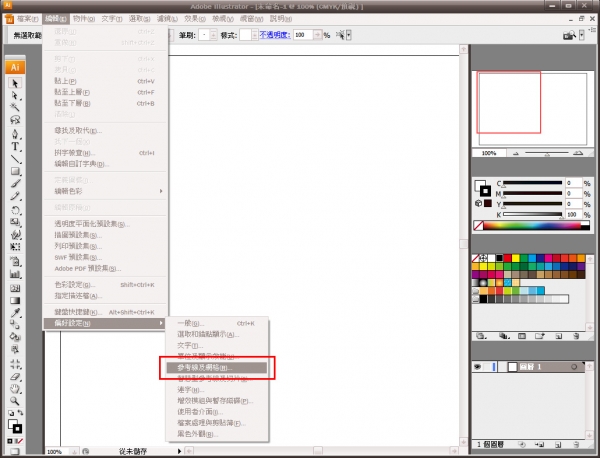Click Navigator zoom slider
This screenshot has height=458, width=600.
point(547,153)
